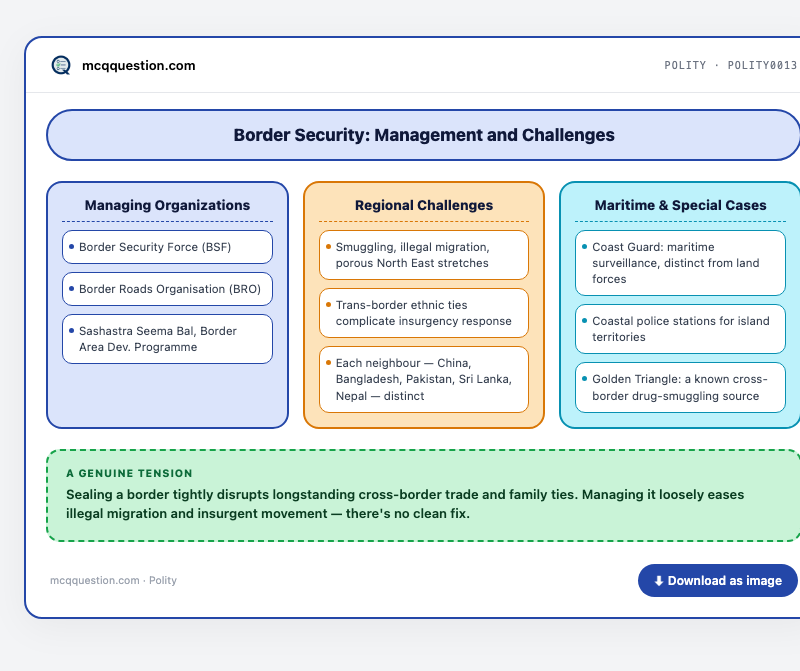The height and width of the screenshot is (671, 800).
Task: Click the Border Security: Management and Challenges title
Action: 423,135
